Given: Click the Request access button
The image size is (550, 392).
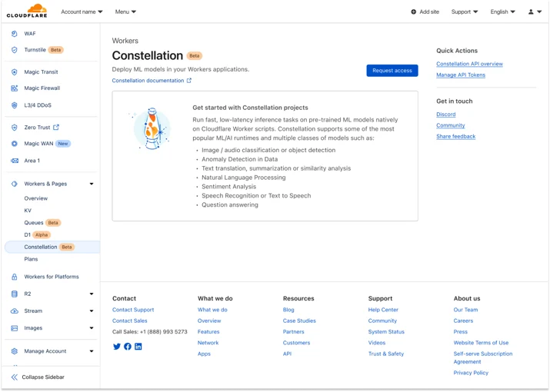Looking at the screenshot, I should pyautogui.click(x=392, y=71).
